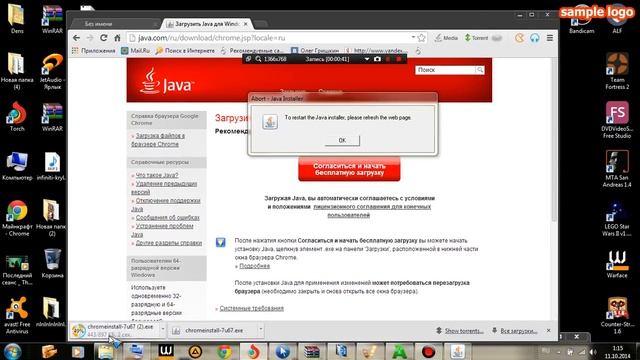Launch Team Fortress 2 from desktop
Image resolution: width=640 pixels, height=360 pixels.
(617, 71)
